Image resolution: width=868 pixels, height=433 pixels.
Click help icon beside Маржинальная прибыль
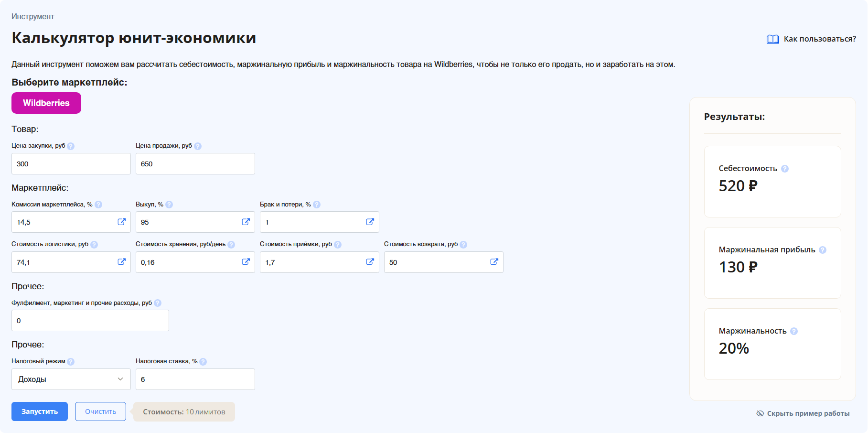point(822,250)
